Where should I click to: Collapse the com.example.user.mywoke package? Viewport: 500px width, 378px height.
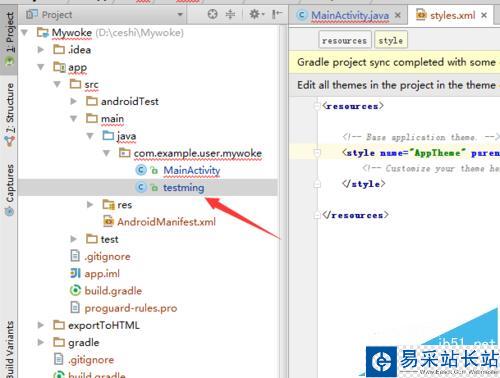pos(106,153)
